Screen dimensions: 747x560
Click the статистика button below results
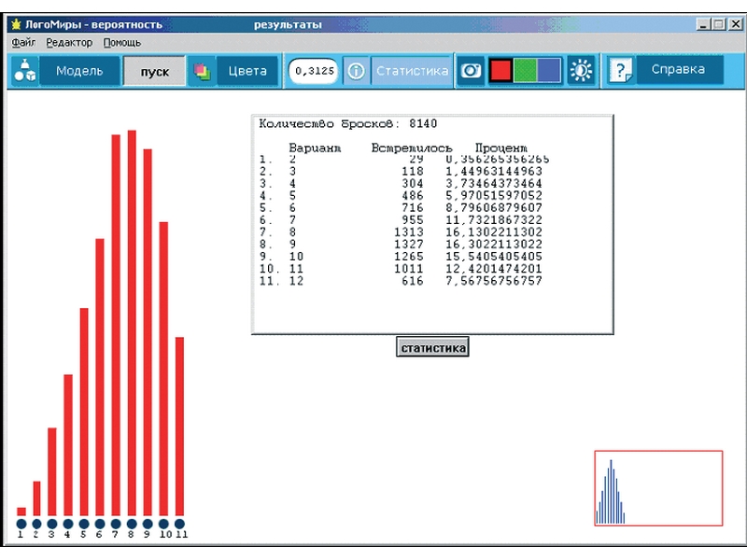(432, 348)
